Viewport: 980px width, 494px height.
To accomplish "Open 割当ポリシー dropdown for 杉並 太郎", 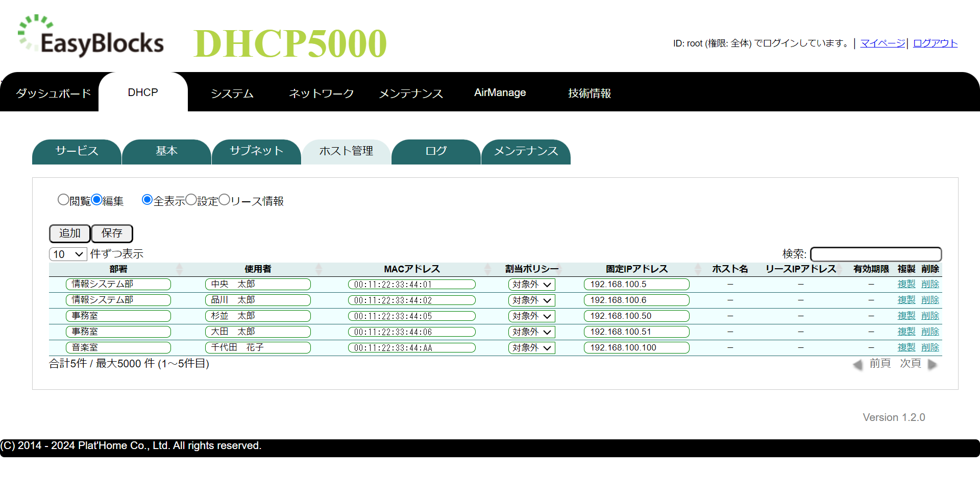I will tap(531, 316).
